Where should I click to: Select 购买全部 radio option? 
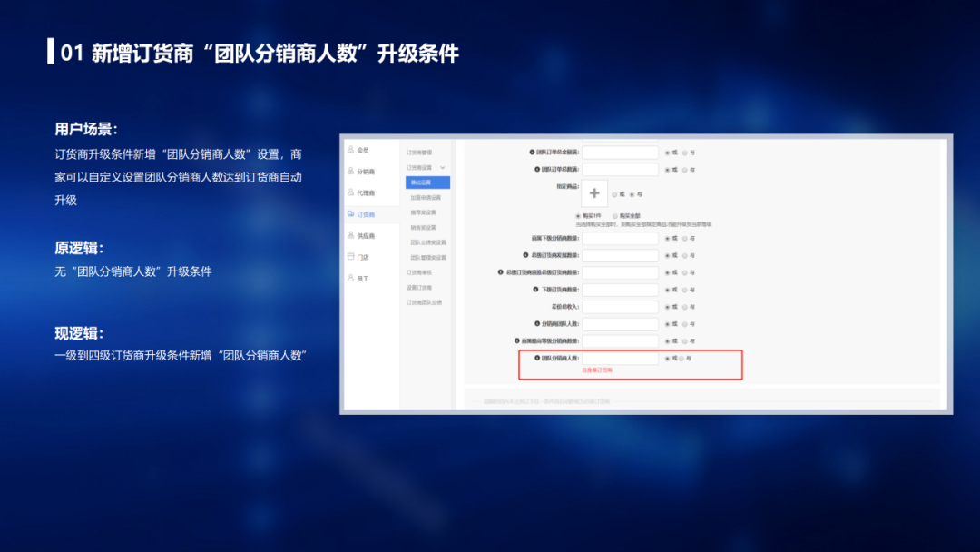tap(616, 215)
